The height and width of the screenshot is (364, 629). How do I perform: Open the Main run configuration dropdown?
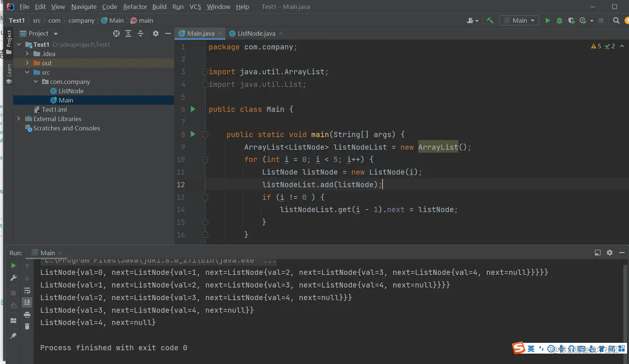pyautogui.click(x=519, y=20)
